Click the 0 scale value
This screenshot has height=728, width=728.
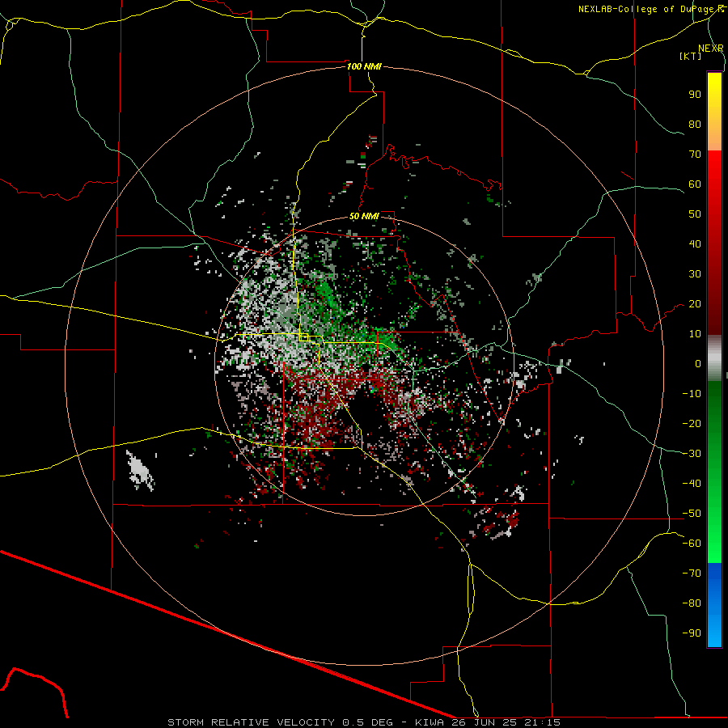point(698,363)
